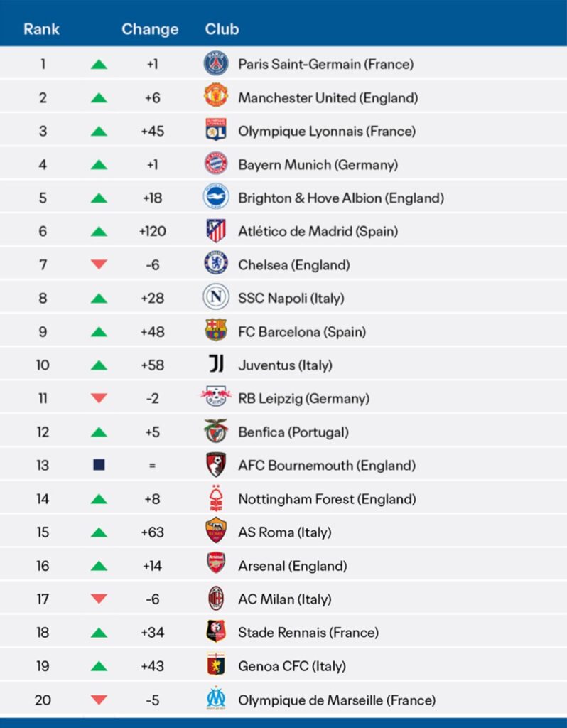Click the +120 change value
The width and height of the screenshot is (567, 728).
tap(152, 231)
